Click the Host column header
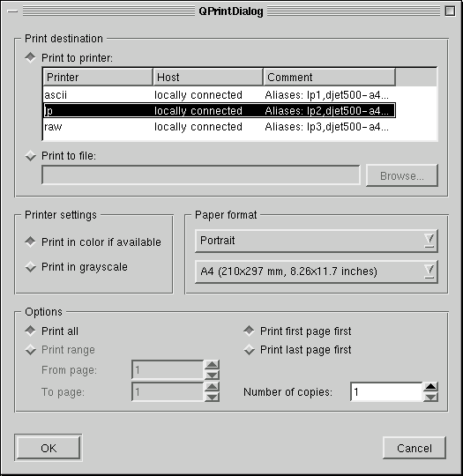 [208, 77]
